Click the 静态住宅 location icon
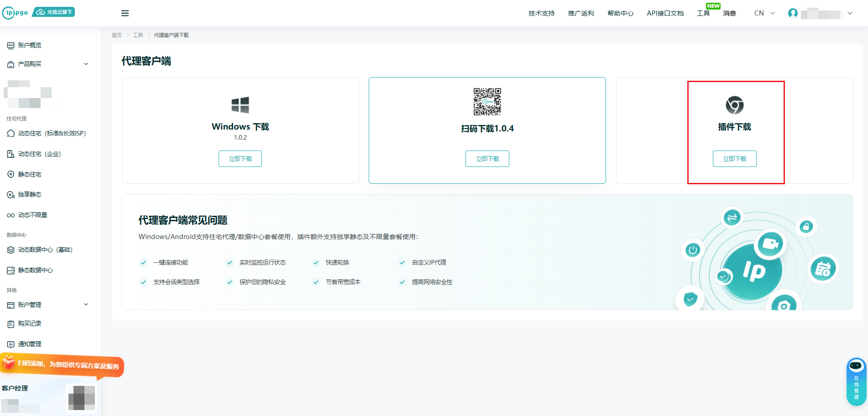The image size is (868, 416). click(10, 174)
